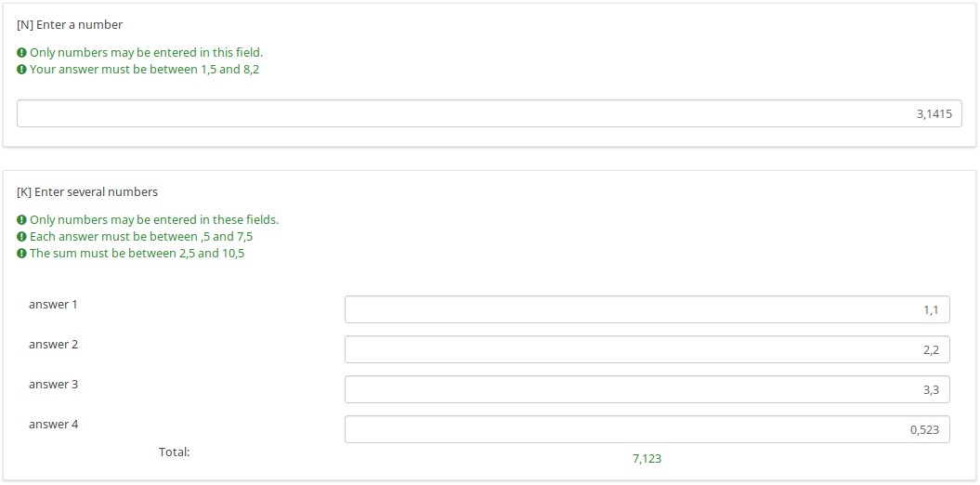Click the answer 4 field showing 0,523

(647, 429)
